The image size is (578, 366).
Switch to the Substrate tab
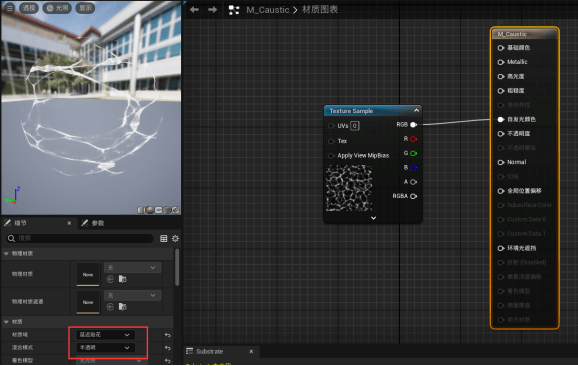click(209, 352)
